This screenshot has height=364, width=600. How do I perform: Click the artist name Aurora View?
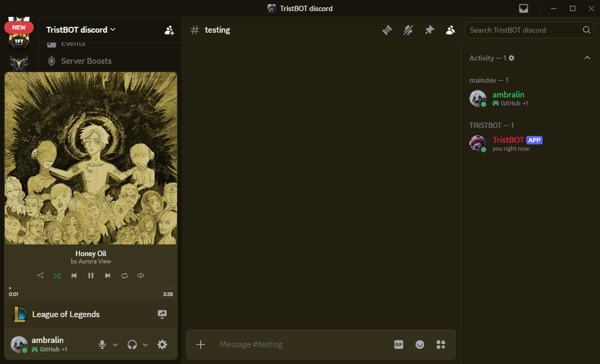(x=94, y=261)
